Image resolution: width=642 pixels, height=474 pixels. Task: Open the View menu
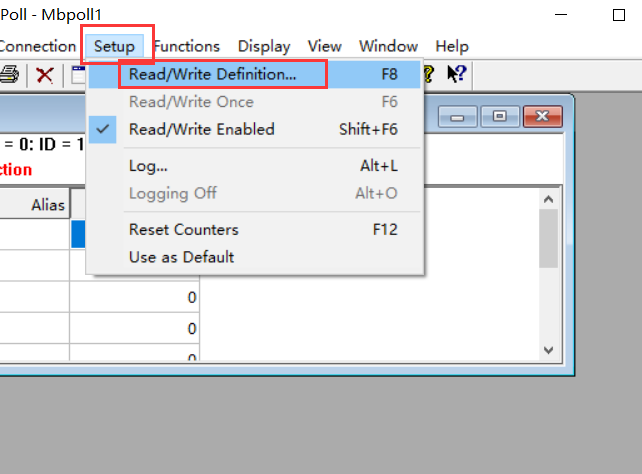tap(325, 46)
